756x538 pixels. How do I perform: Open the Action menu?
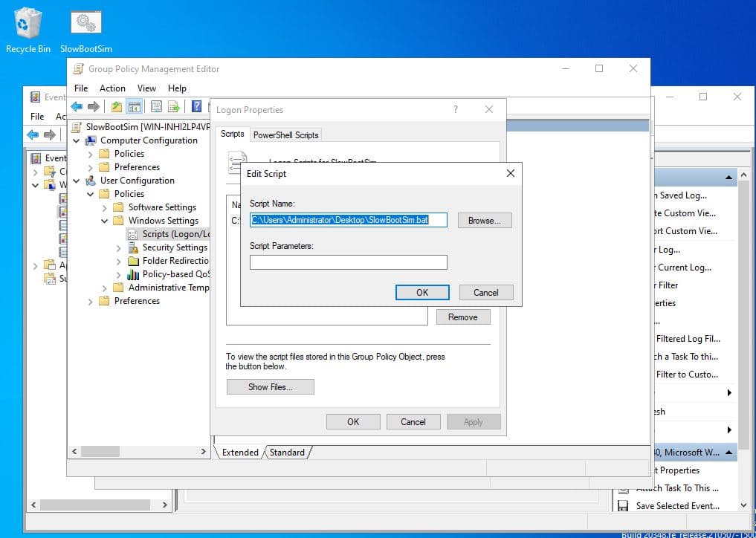(112, 88)
